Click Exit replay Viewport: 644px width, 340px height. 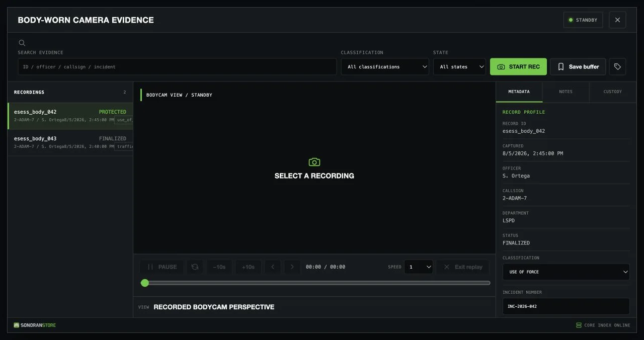point(463,267)
